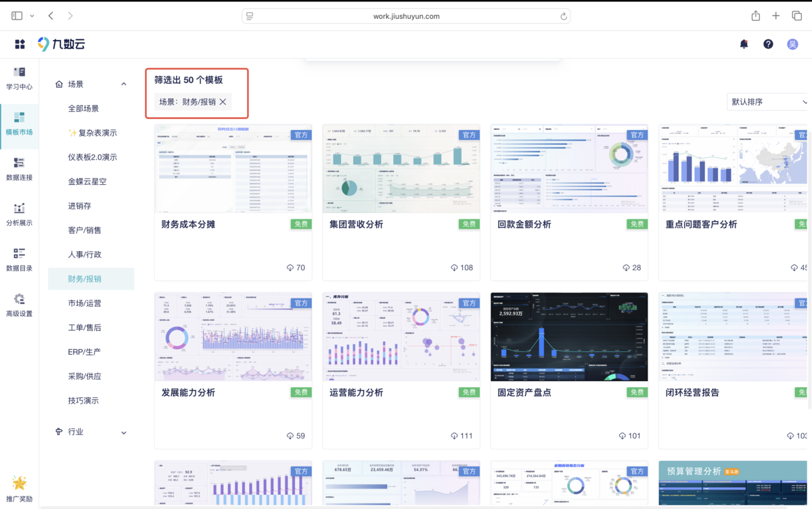The width and height of the screenshot is (812, 509).
Task: Open 高级设置 gear in sidebar
Action: [x=19, y=305]
